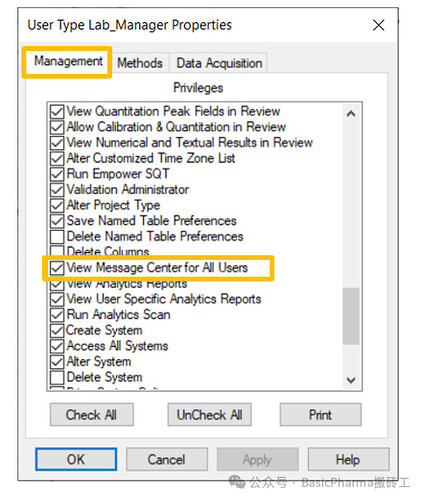This screenshot has height=500, width=424.
Task: Confirm changes with the OK button
Action: pyautogui.click(x=76, y=459)
